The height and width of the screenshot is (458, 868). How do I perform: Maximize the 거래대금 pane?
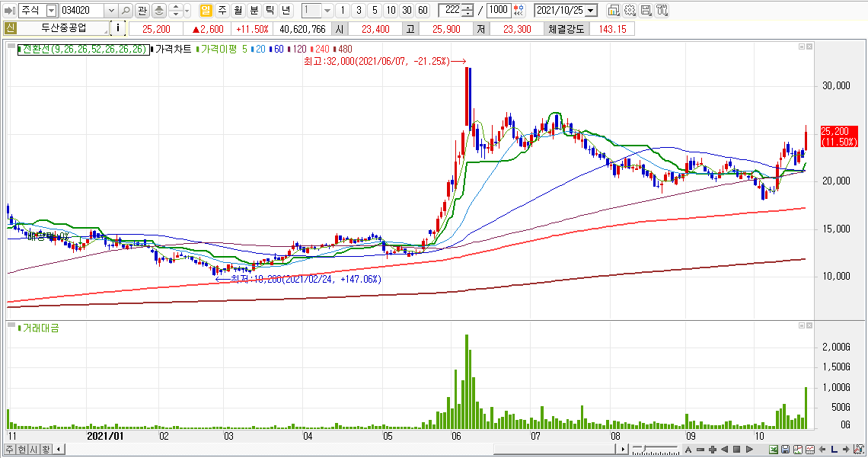(x=802, y=325)
